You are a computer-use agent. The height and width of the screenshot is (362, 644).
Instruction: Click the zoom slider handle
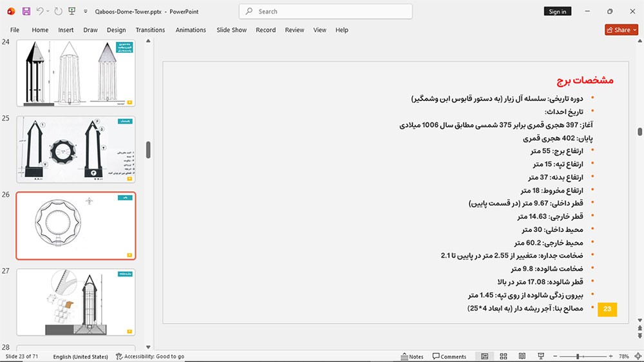[578, 356]
